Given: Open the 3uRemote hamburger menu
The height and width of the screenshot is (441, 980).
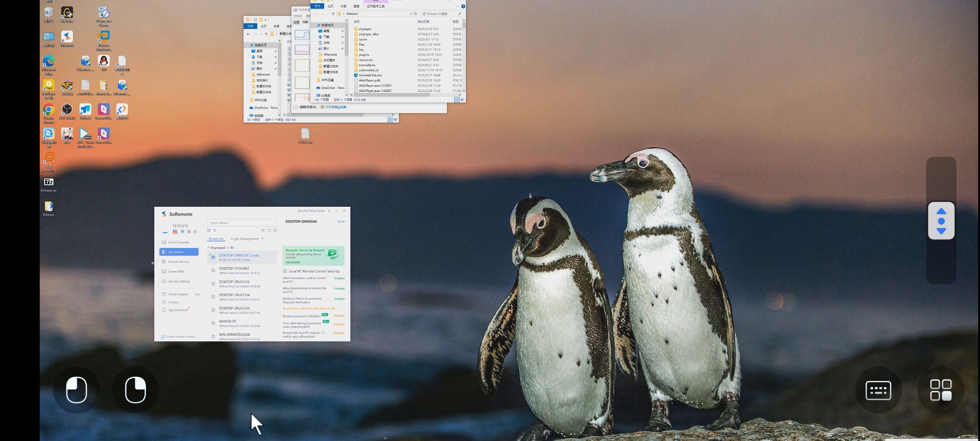Looking at the screenshot, I should tap(330, 210).
